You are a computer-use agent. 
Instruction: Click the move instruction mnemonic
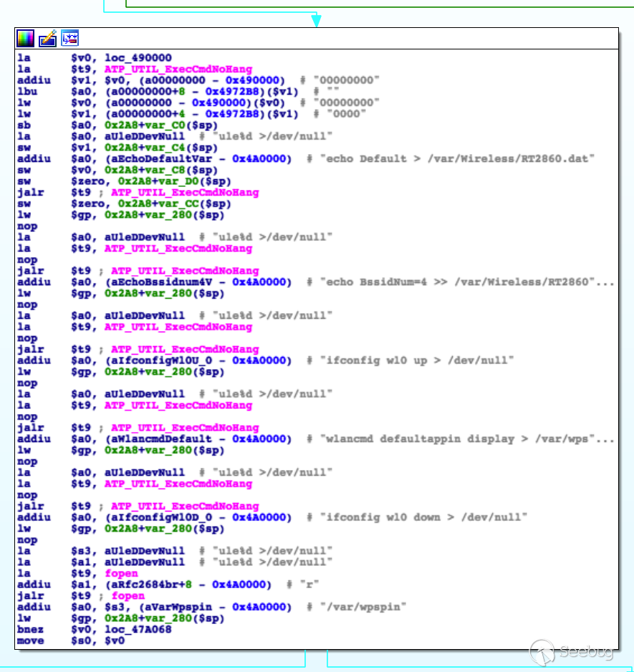(30, 640)
